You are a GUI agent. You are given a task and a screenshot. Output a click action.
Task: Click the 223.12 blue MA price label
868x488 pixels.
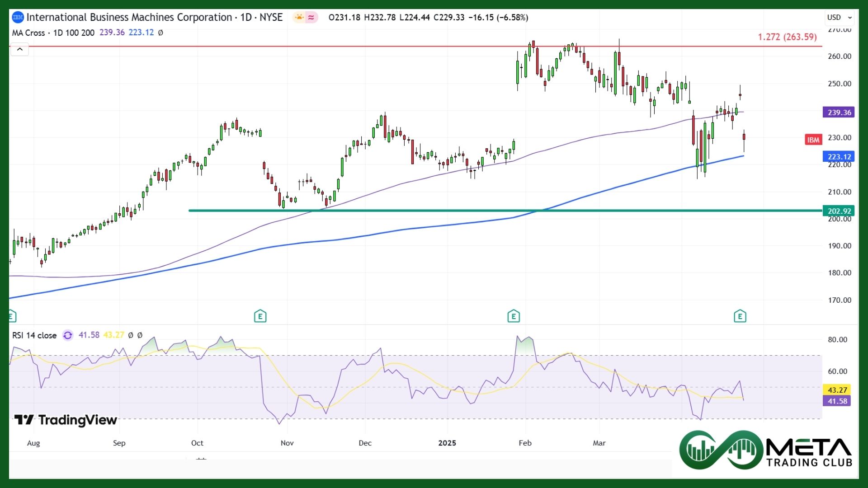pyautogui.click(x=839, y=157)
